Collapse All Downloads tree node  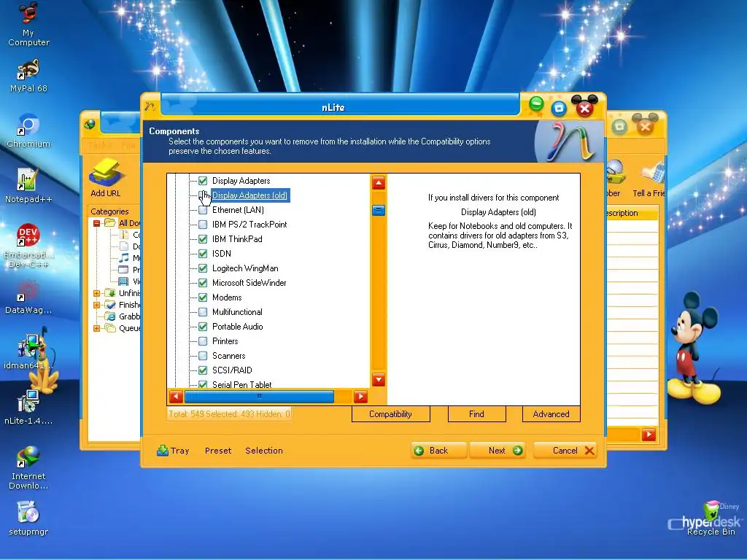(x=97, y=223)
